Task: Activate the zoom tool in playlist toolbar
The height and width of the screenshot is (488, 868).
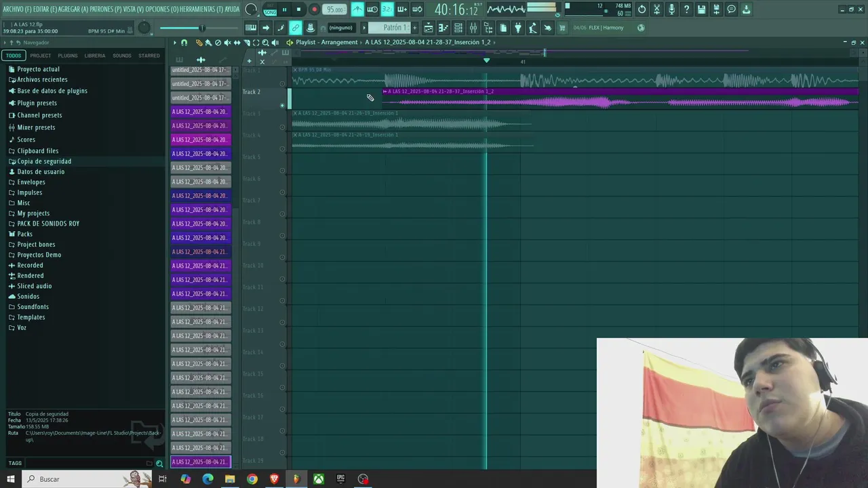Action: 265,42
